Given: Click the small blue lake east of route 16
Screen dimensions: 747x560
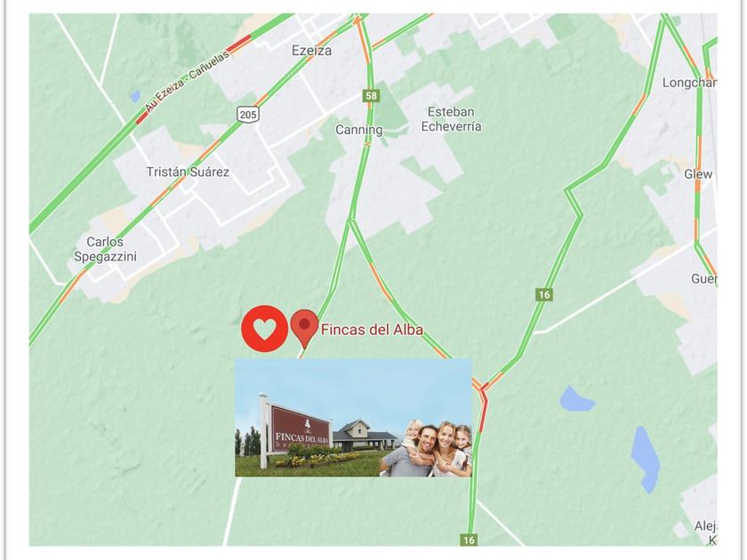Looking at the screenshot, I should coord(575,399).
